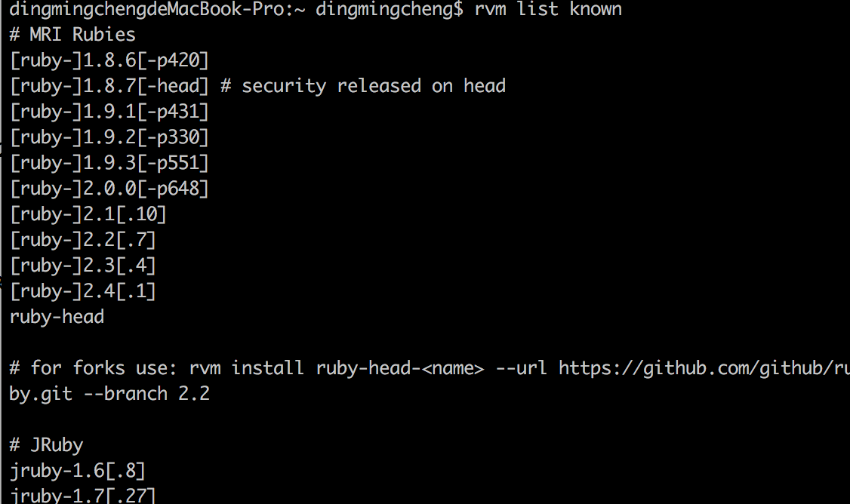Select the [ruby-]2.3[.4] line
The width and height of the screenshot is (850, 504).
tap(83, 266)
